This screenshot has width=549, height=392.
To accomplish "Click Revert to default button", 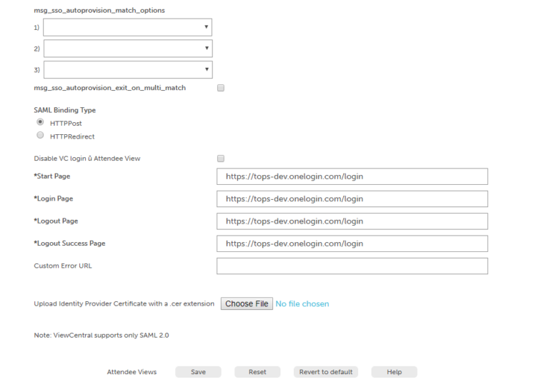I will (x=326, y=372).
